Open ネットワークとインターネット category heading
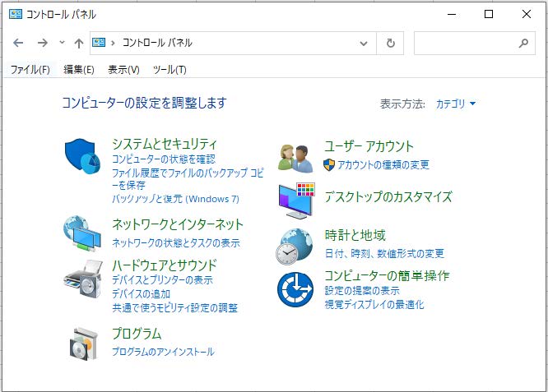Viewport: 548px width, 392px height. pos(177,224)
